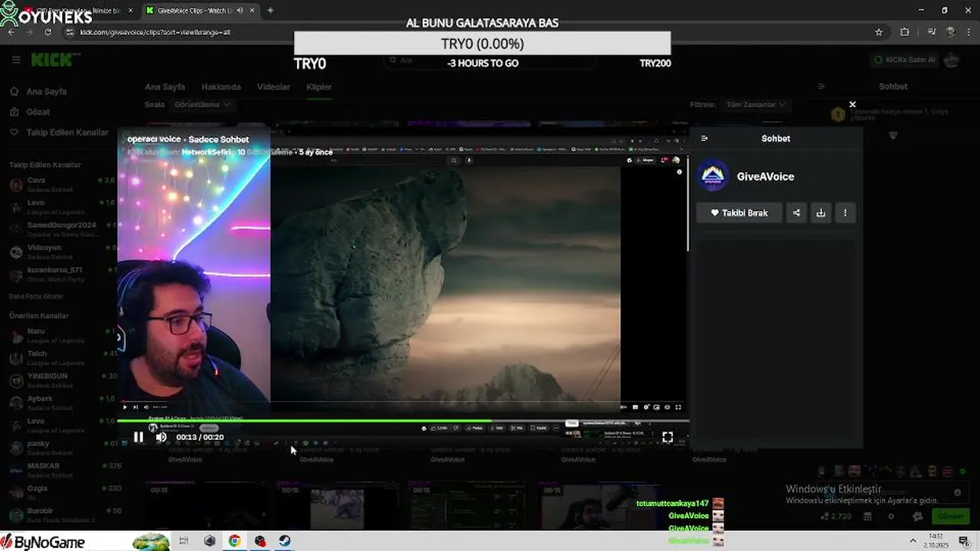This screenshot has height=551, width=980.
Task: Open panky recommended channel
Action: coord(61,447)
